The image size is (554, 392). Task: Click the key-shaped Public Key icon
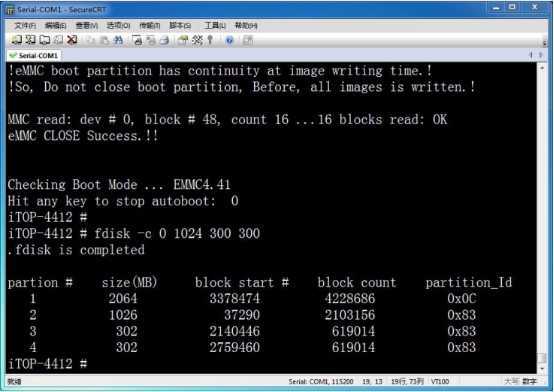[210, 40]
